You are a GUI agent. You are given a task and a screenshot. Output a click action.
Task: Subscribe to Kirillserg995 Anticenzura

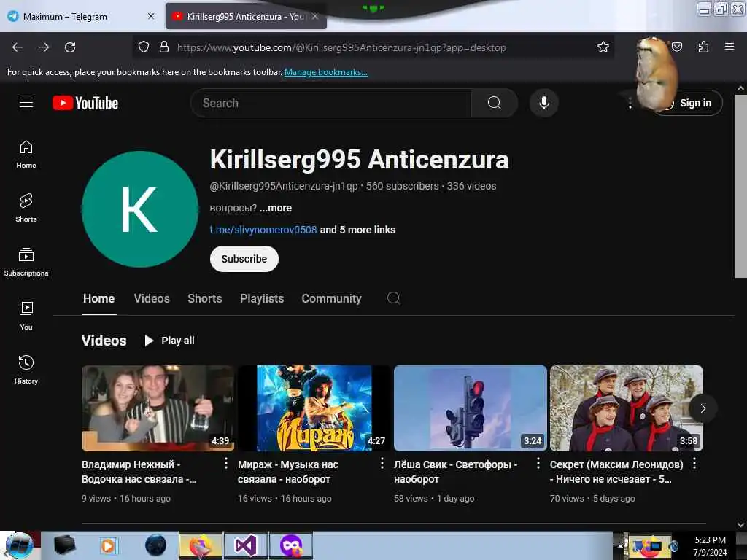(x=244, y=259)
